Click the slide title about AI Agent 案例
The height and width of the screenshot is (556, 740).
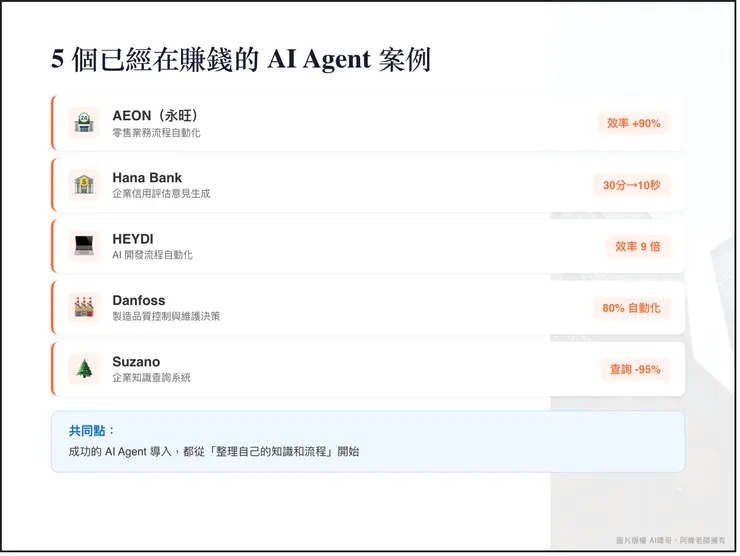[x=240, y=59]
